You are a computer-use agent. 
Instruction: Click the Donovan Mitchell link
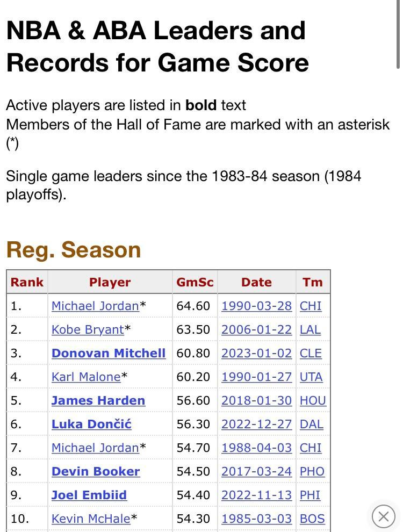point(109,353)
